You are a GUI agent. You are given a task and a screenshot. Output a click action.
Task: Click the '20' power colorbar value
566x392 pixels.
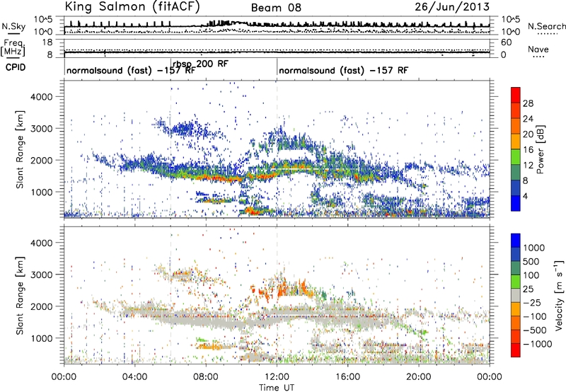(x=528, y=134)
